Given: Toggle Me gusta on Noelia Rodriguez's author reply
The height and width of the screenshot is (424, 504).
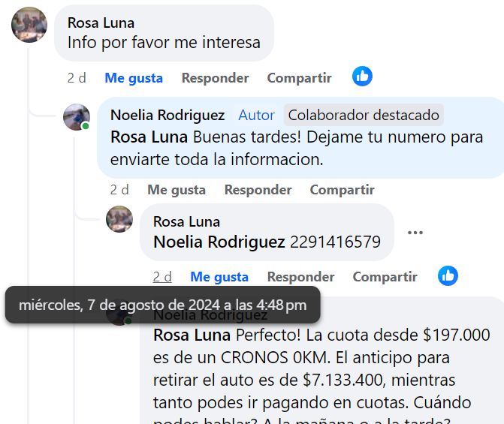Looking at the screenshot, I should [177, 190].
